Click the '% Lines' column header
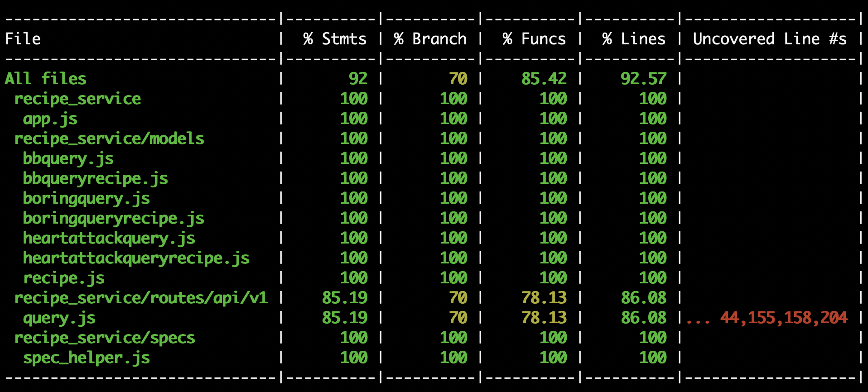The height and width of the screenshot is (392, 868). click(x=634, y=39)
